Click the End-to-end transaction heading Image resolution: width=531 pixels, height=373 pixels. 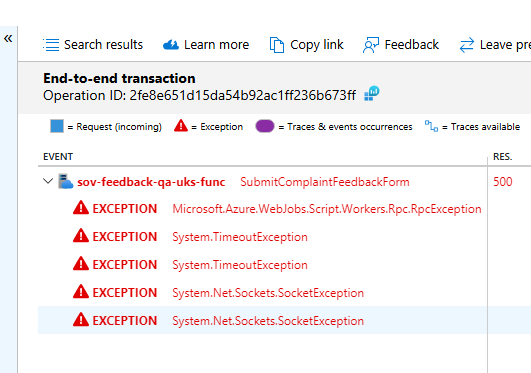click(119, 78)
